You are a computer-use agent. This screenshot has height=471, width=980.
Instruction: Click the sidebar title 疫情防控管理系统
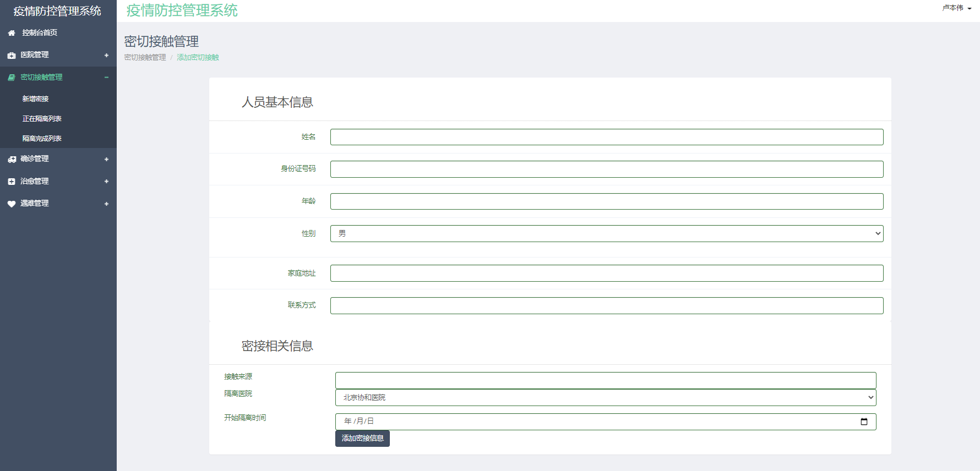[x=57, y=11]
